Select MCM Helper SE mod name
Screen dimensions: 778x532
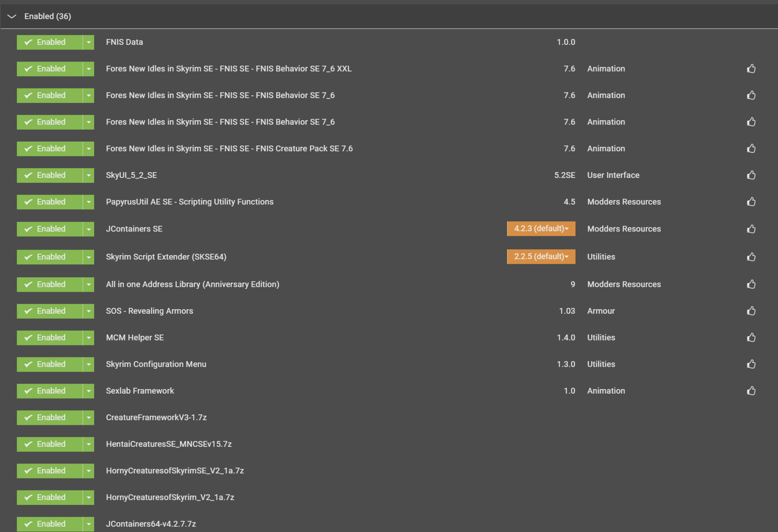pos(135,337)
